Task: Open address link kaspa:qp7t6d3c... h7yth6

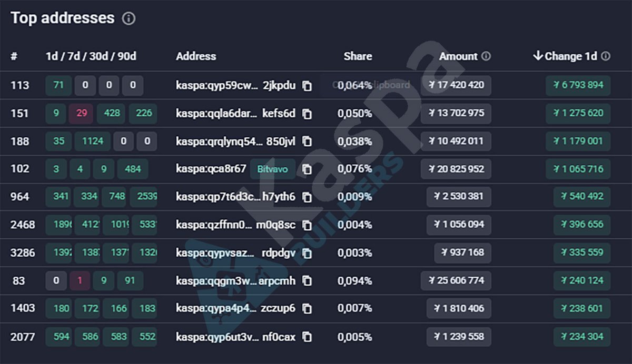Action: (x=236, y=197)
